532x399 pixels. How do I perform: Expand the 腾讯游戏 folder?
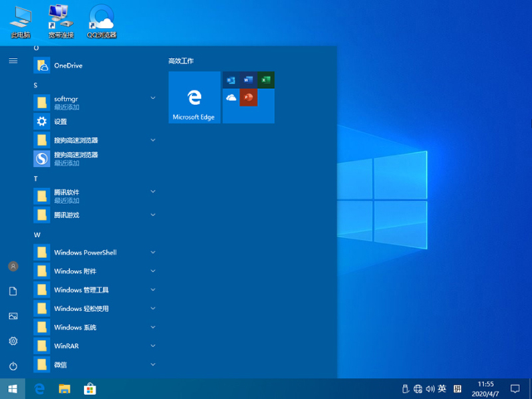pos(66,215)
